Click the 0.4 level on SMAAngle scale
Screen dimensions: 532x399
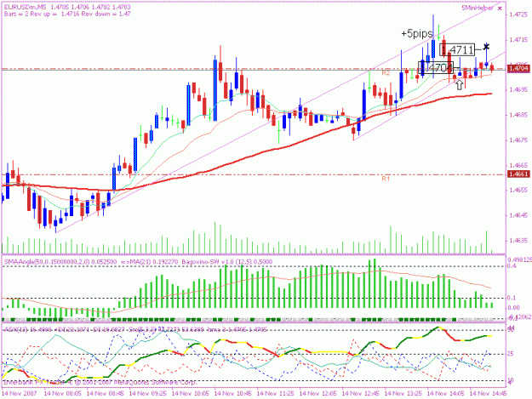click(x=512, y=266)
